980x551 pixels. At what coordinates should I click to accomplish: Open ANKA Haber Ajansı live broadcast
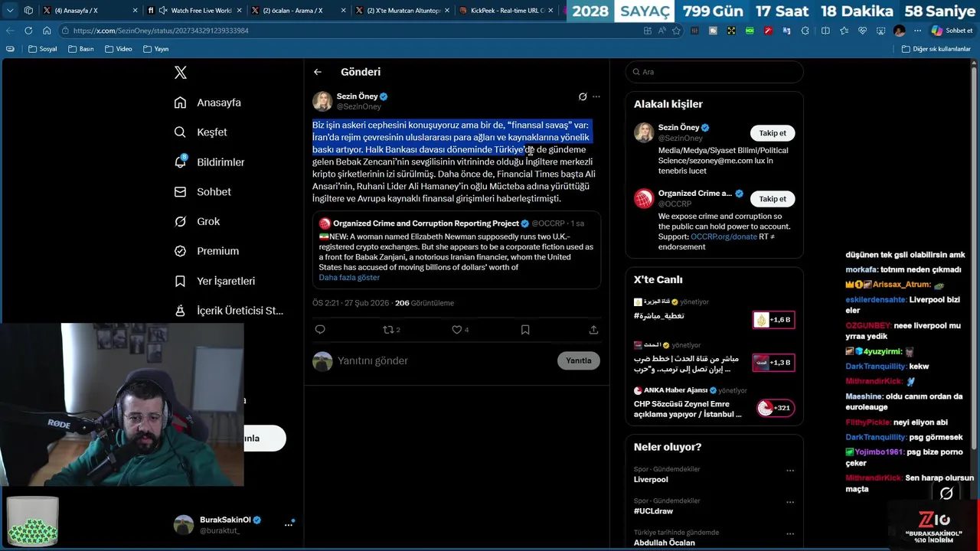point(714,403)
